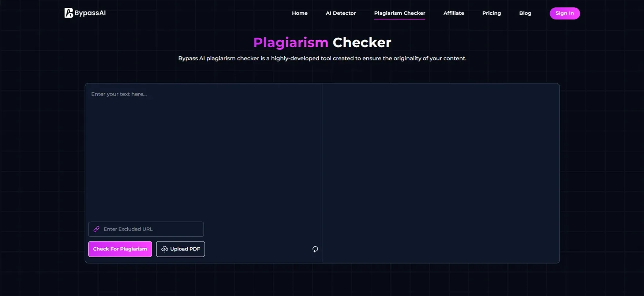Click the 'Enter your text here' area
644x296 pixels.
coord(203,152)
